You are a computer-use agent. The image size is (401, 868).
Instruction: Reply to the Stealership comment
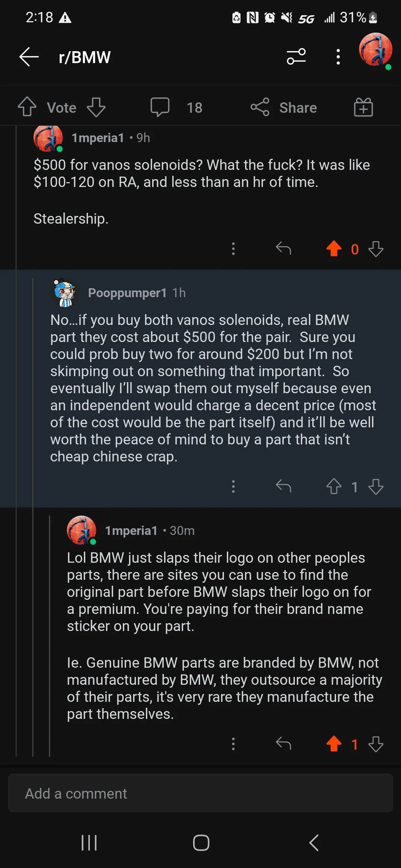pos(283,248)
